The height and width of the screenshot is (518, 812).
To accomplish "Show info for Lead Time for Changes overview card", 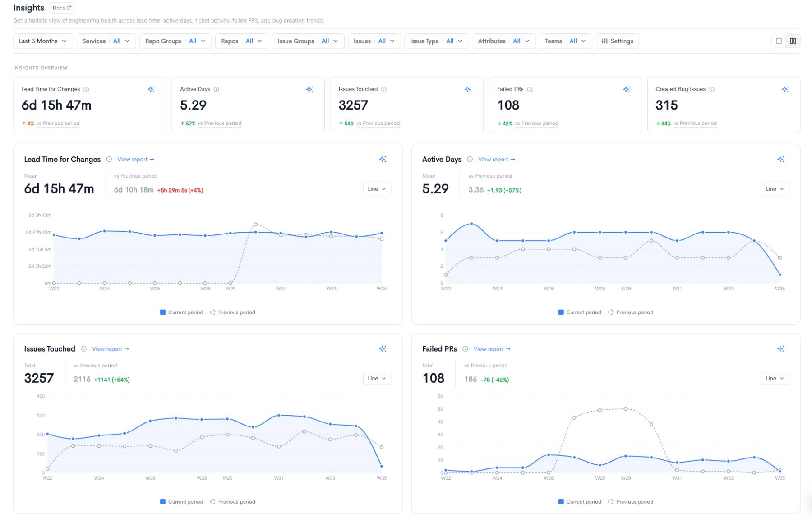I will (x=86, y=89).
